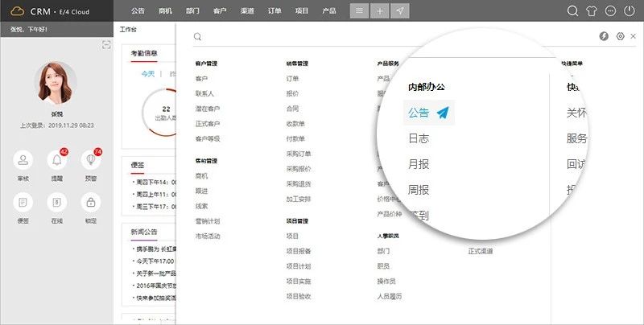Click the 审核 (audit) stamp icon
Screen dimensions: 644x325
click(23, 159)
